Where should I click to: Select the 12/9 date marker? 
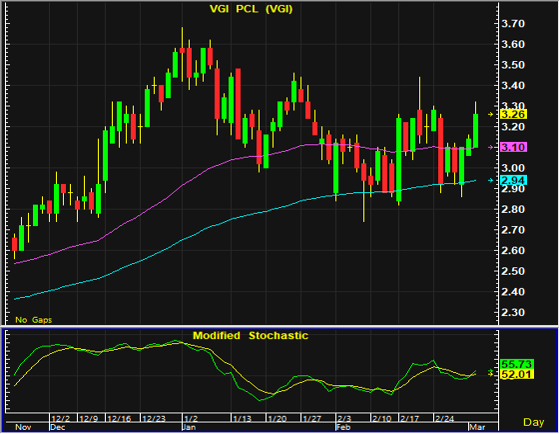point(88,419)
